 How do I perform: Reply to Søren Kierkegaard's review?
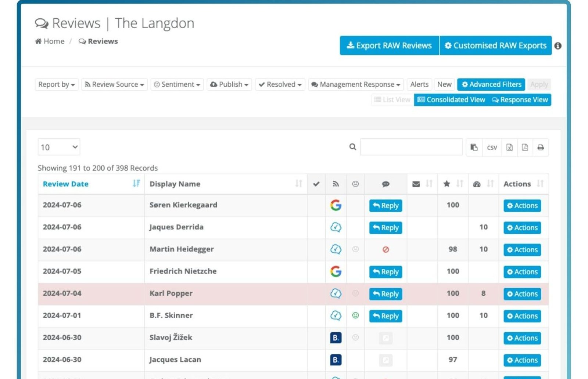(386, 206)
